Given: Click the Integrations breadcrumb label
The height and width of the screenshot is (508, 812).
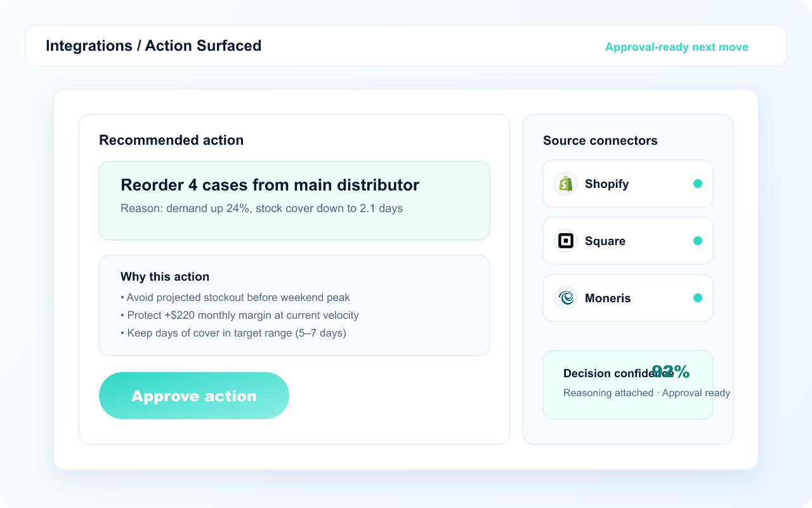Looking at the screenshot, I should [x=90, y=46].
